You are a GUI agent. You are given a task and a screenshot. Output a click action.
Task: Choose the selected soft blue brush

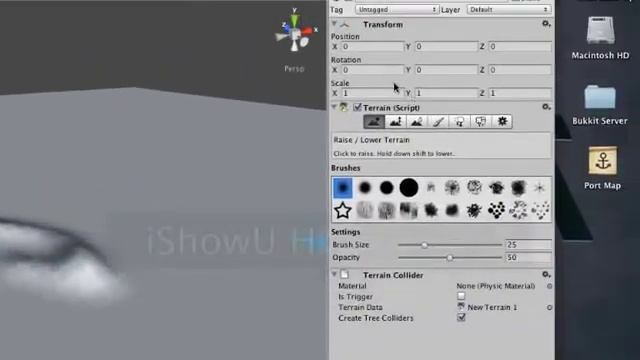point(342,188)
